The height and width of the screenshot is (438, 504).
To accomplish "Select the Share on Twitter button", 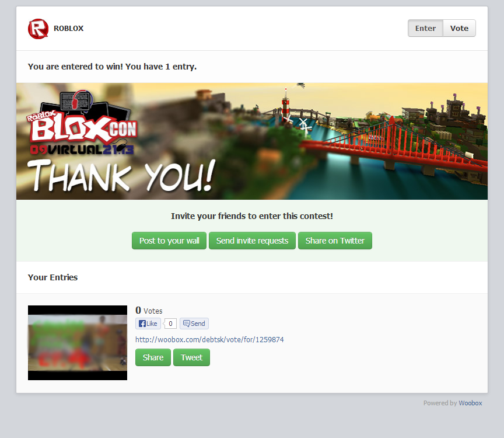I will click(x=335, y=241).
